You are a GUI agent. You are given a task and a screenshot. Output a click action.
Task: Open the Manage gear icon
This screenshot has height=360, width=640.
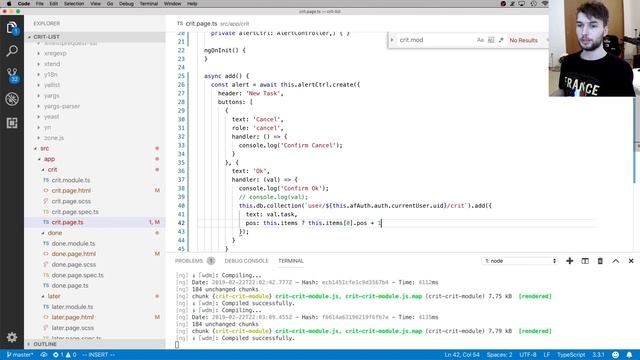tap(12, 337)
